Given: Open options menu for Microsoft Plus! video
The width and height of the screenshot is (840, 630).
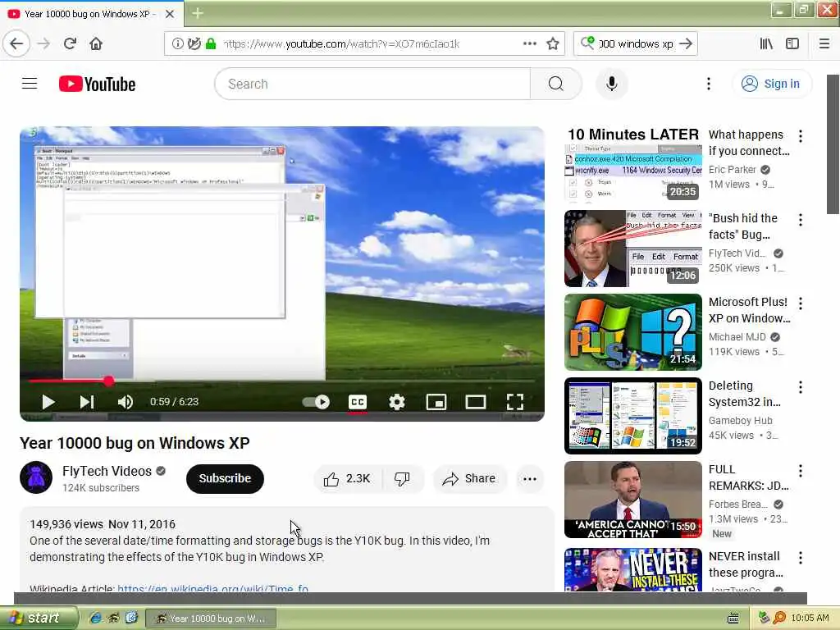Looking at the screenshot, I should point(801,304).
